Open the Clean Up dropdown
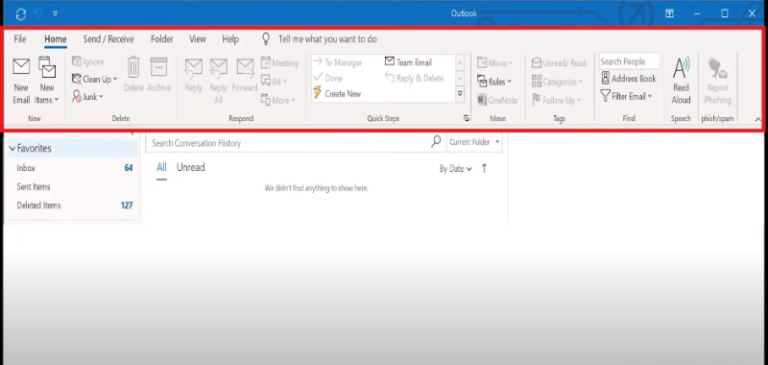Viewport: 768px width, 365px height. click(x=95, y=79)
